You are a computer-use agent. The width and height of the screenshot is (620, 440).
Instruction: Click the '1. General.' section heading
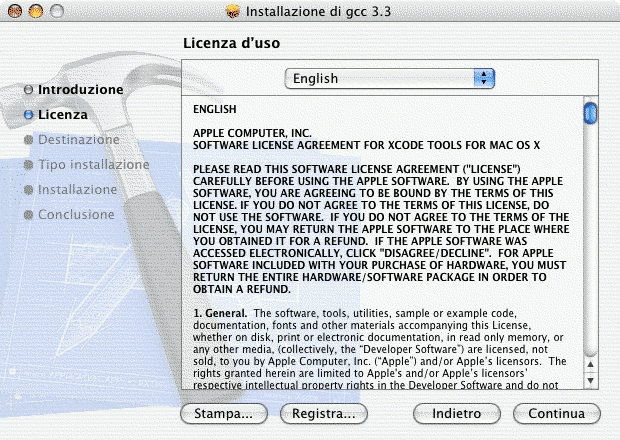pos(220,313)
